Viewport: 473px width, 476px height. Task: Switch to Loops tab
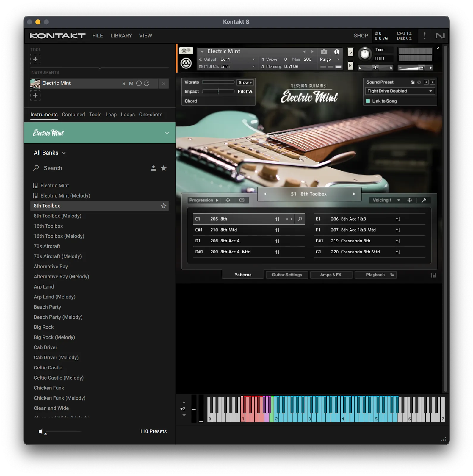coord(128,115)
